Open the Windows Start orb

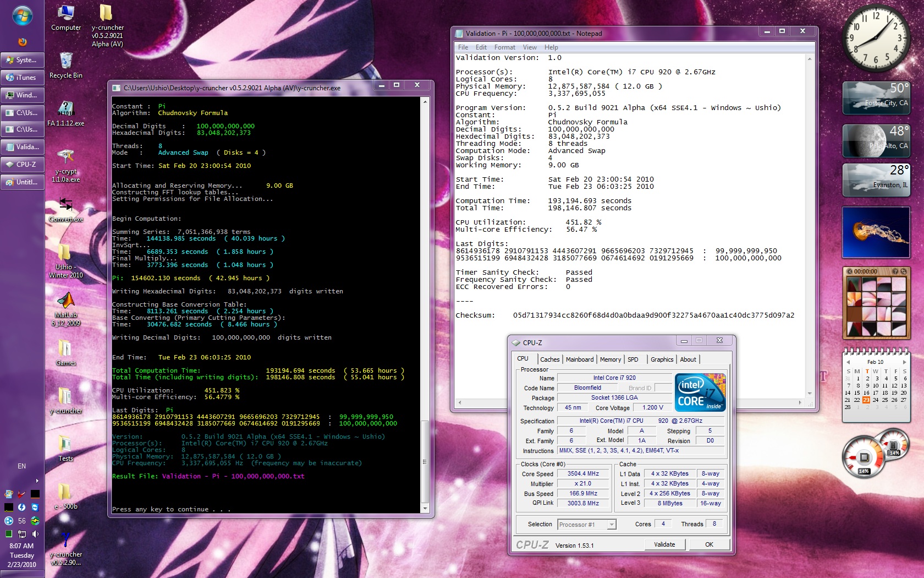point(22,17)
